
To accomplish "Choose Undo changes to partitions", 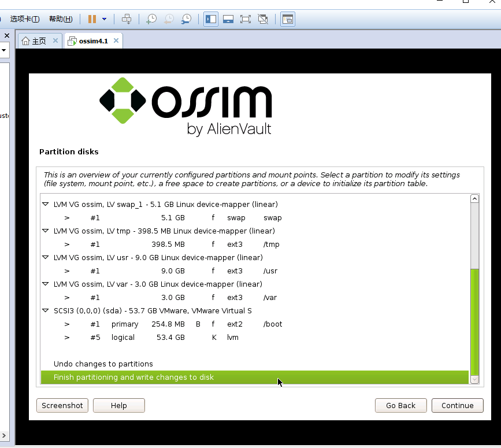I will 255,364.
